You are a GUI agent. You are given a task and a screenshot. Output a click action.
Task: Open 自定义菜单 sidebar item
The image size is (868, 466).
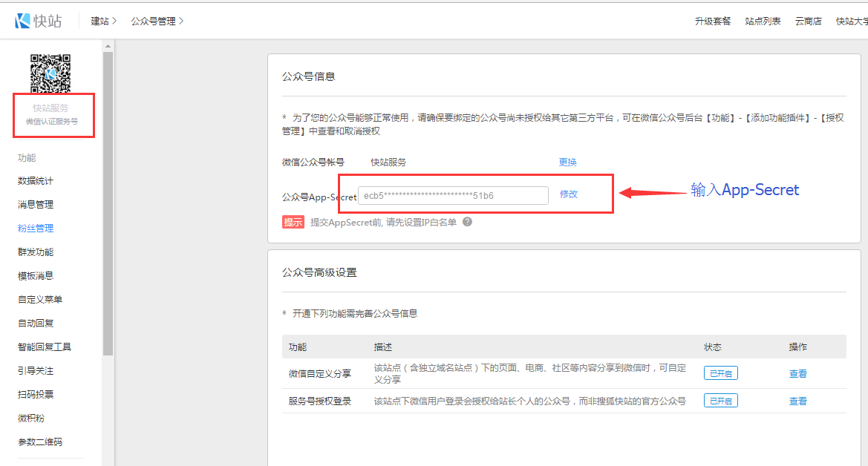(x=40, y=300)
